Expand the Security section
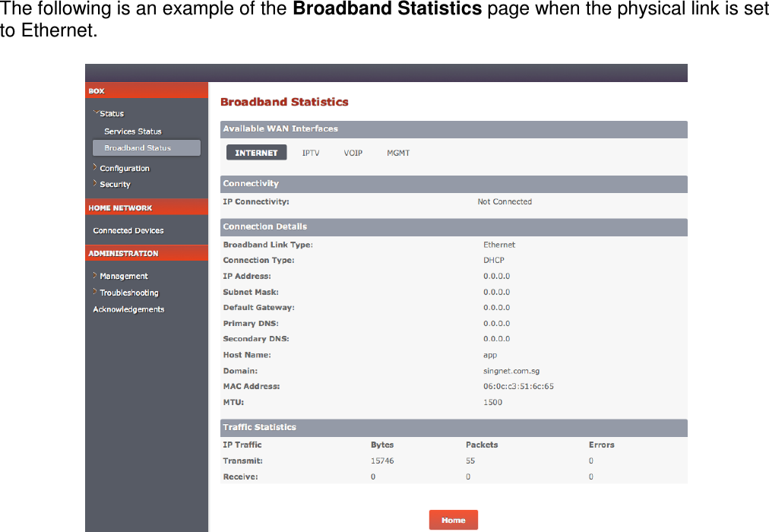Image resolution: width=769 pixels, height=532 pixels. pyautogui.click(x=115, y=184)
